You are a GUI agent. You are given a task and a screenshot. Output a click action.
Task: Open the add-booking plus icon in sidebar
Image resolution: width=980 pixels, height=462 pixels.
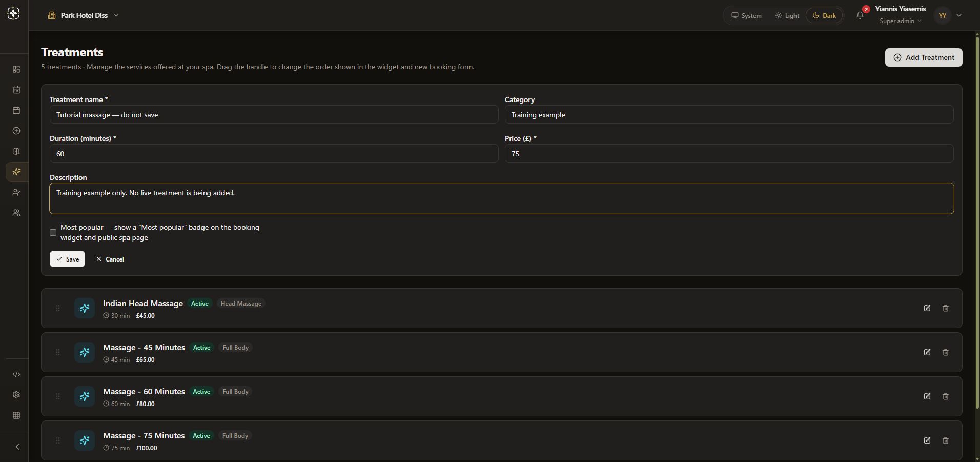(x=16, y=131)
